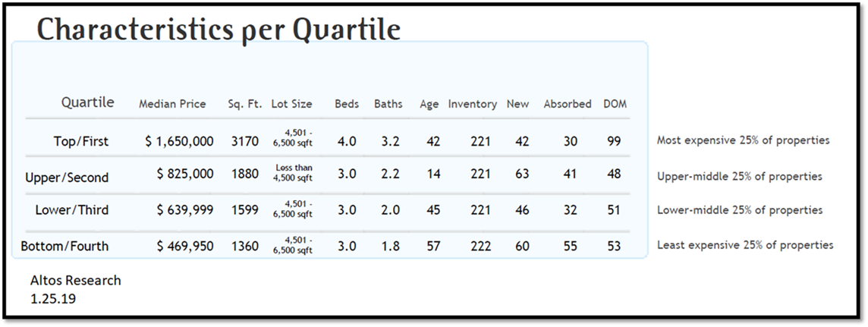Screen dimensions: 868x327
Task: Click the Beds column header
Action: point(347,104)
